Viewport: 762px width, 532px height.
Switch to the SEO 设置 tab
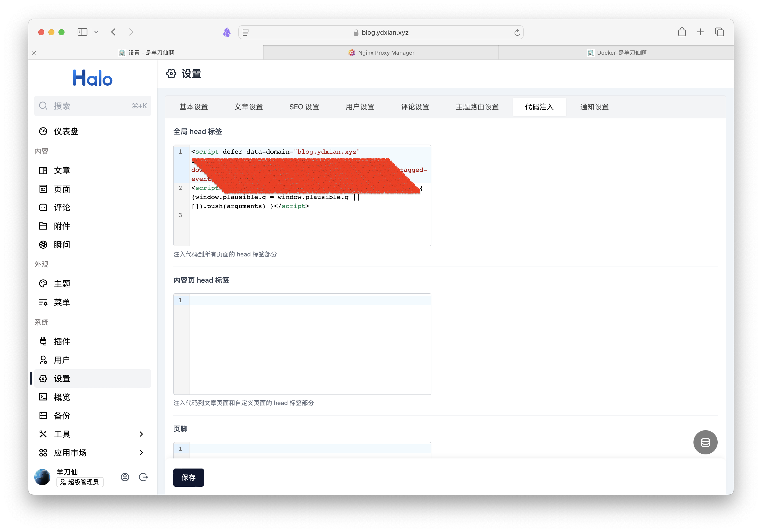(x=304, y=107)
